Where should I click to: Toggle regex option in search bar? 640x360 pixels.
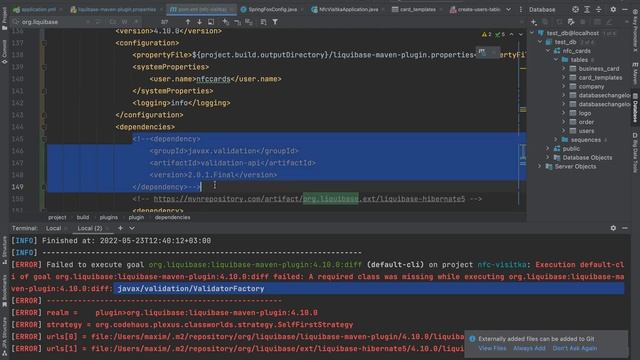(136, 22)
